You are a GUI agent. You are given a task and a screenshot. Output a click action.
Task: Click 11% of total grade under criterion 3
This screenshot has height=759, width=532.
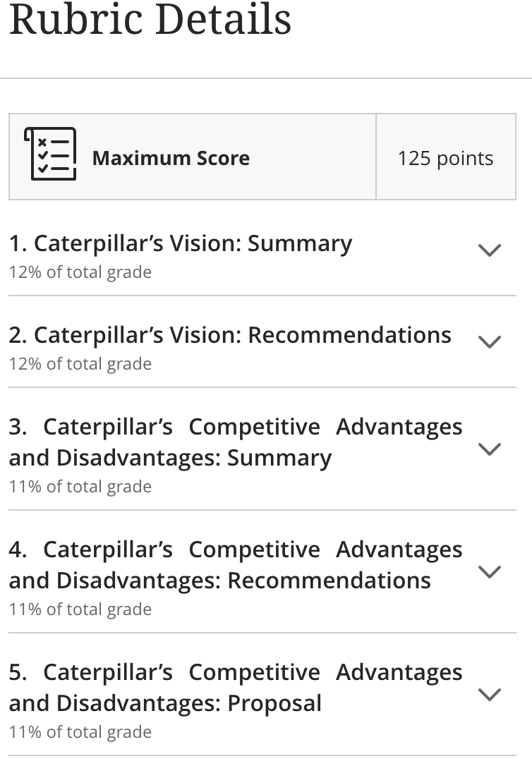coord(80,487)
